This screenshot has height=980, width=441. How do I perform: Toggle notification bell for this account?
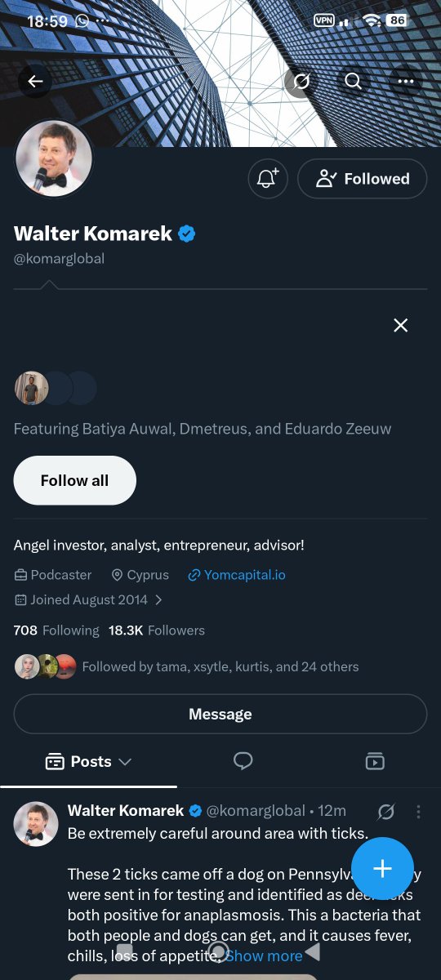click(268, 179)
